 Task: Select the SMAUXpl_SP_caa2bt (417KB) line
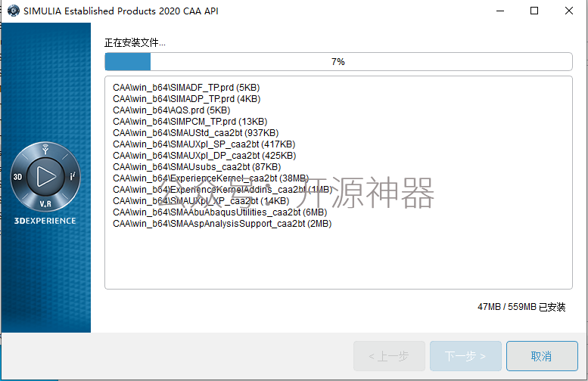coord(204,144)
